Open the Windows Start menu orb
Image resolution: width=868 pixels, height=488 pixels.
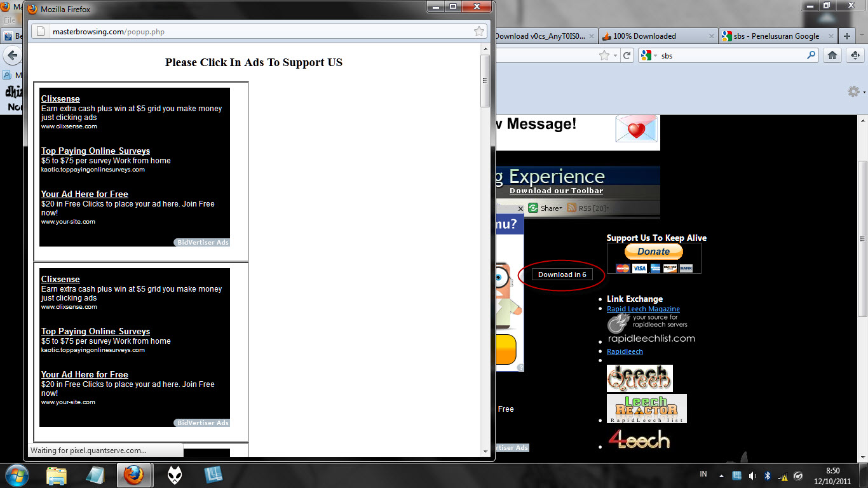click(x=17, y=475)
